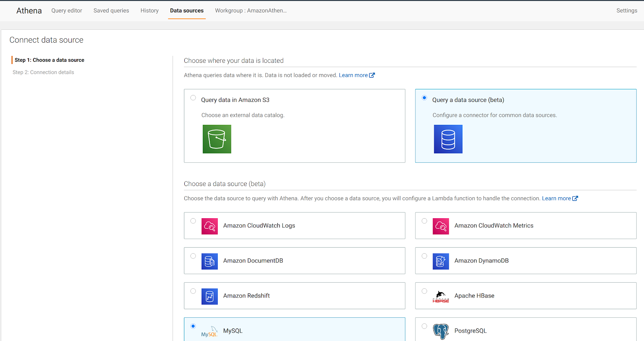Click the Amazon Redshift label
This screenshot has width=644, height=341.
coord(246,296)
